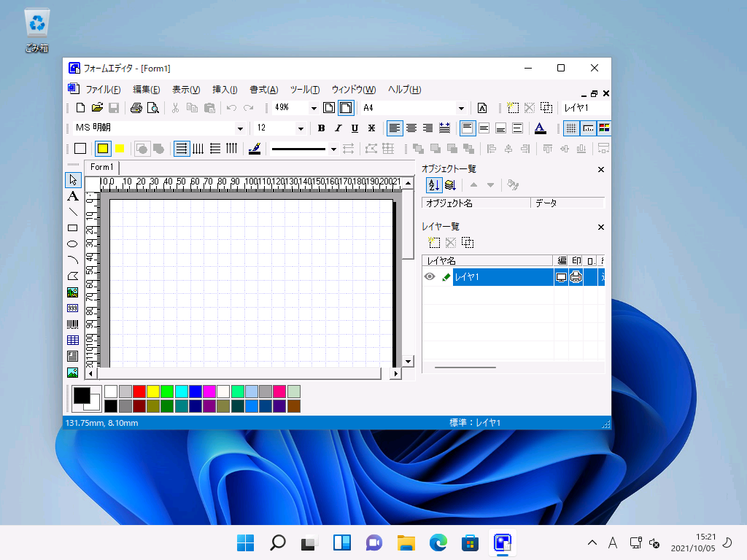
Task: Open the レイヤ1 layer selector in toolbar
Action: click(586, 108)
